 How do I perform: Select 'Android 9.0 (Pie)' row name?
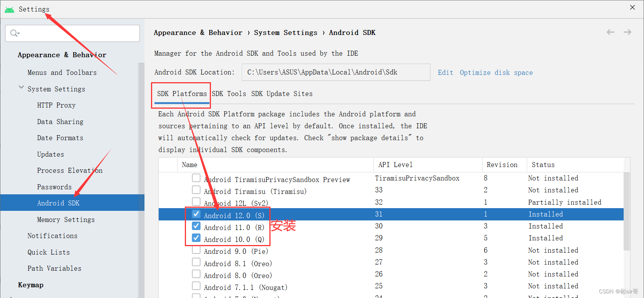[236, 252]
